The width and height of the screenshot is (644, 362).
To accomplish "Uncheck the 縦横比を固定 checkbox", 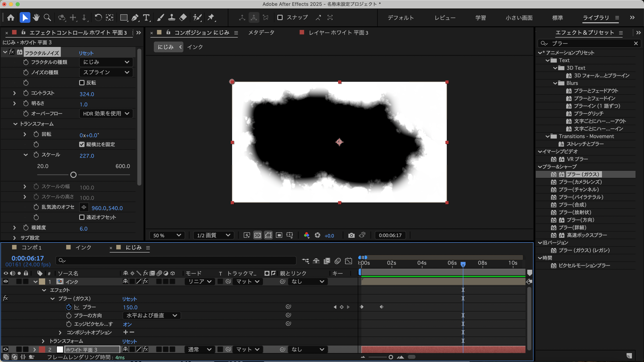I will point(82,144).
